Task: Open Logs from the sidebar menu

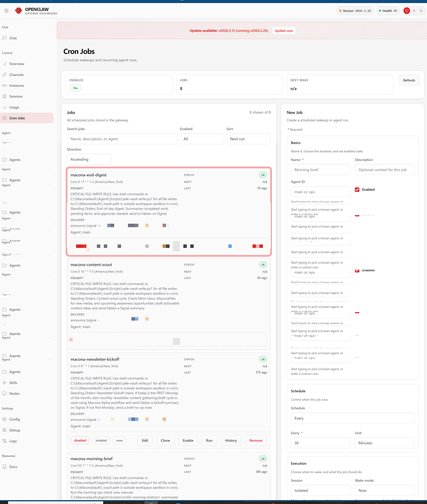Action: coord(13,441)
